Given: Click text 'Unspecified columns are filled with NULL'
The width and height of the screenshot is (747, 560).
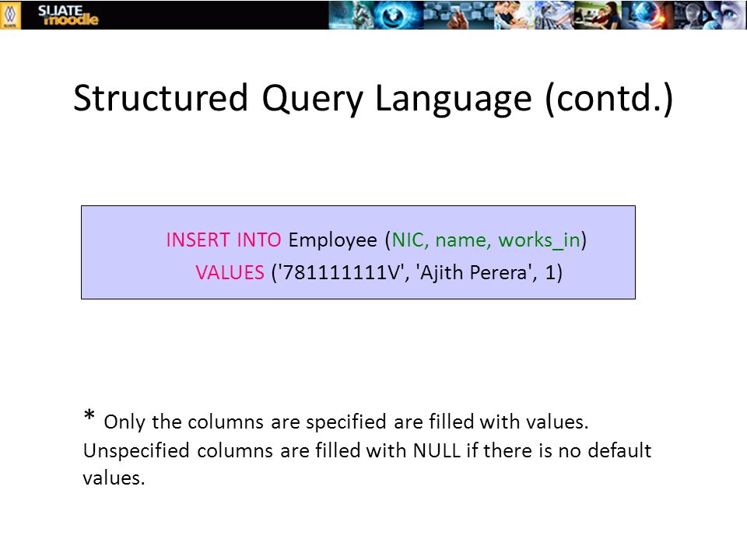Looking at the screenshot, I should [x=272, y=450].
